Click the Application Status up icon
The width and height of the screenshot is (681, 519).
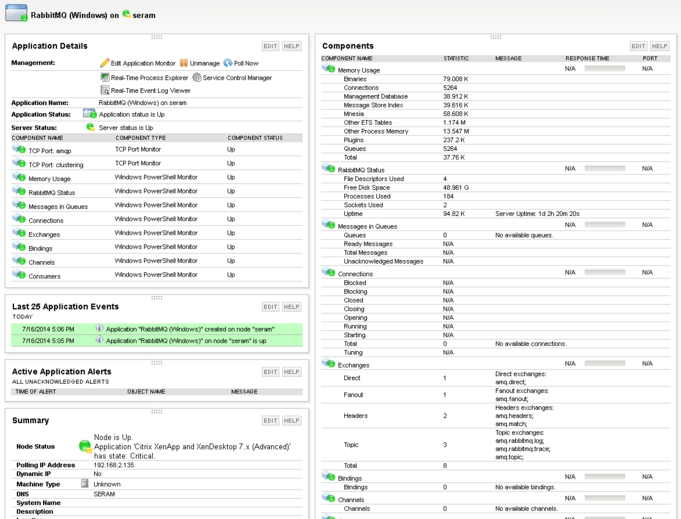tap(89, 114)
